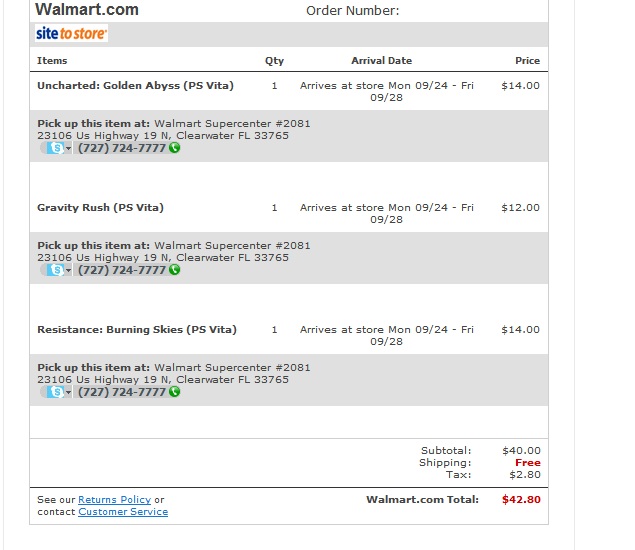Open Skype dropdown arrow in Resistance pickup section
Screen dimensions: 635x550
click(x=68, y=392)
